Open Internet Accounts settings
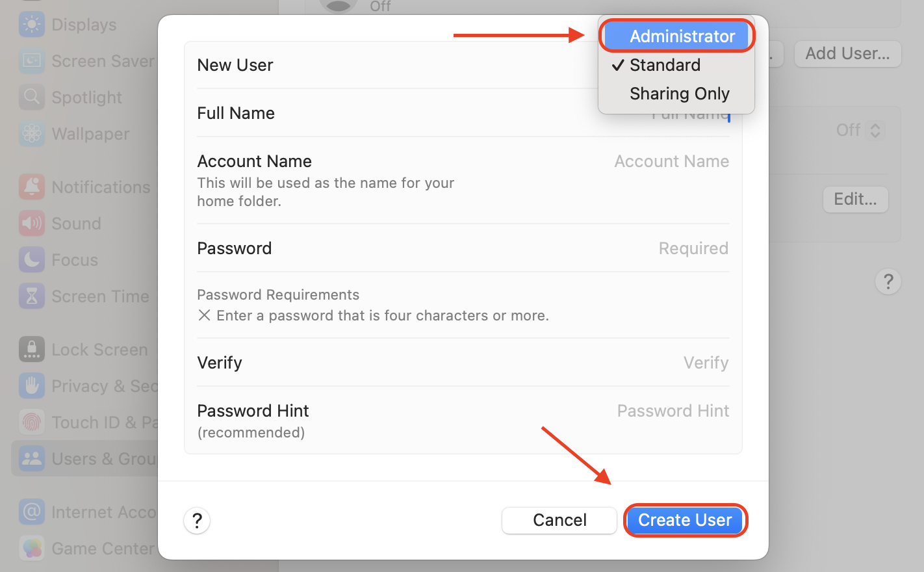Screen dimensions: 924x572 pos(97,512)
